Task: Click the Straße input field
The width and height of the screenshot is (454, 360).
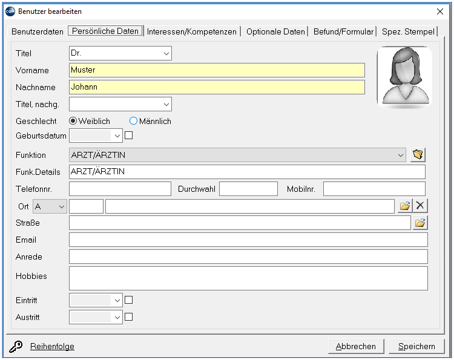Action: (240, 223)
